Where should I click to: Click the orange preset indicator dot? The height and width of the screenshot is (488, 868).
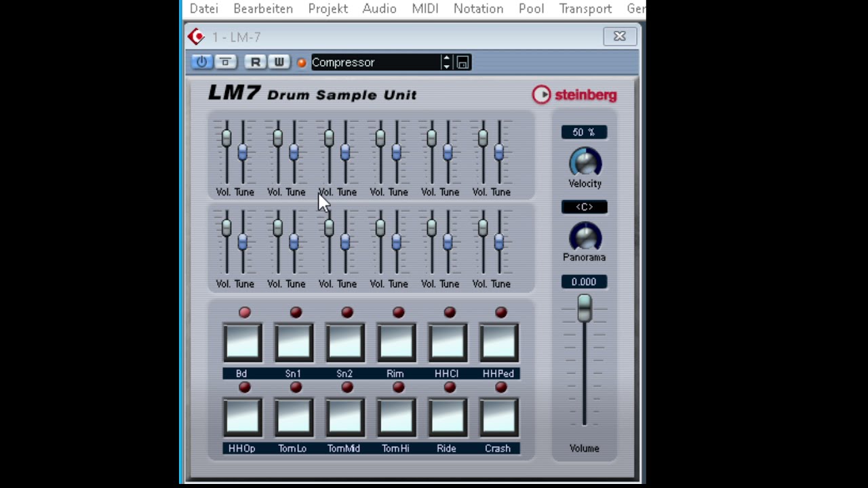pos(302,62)
